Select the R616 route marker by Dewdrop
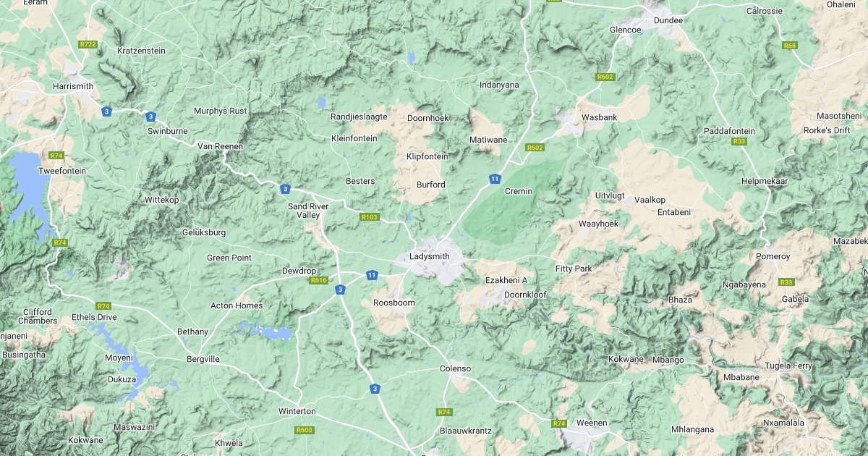Image resolution: width=868 pixels, height=456 pixels. 318,280
